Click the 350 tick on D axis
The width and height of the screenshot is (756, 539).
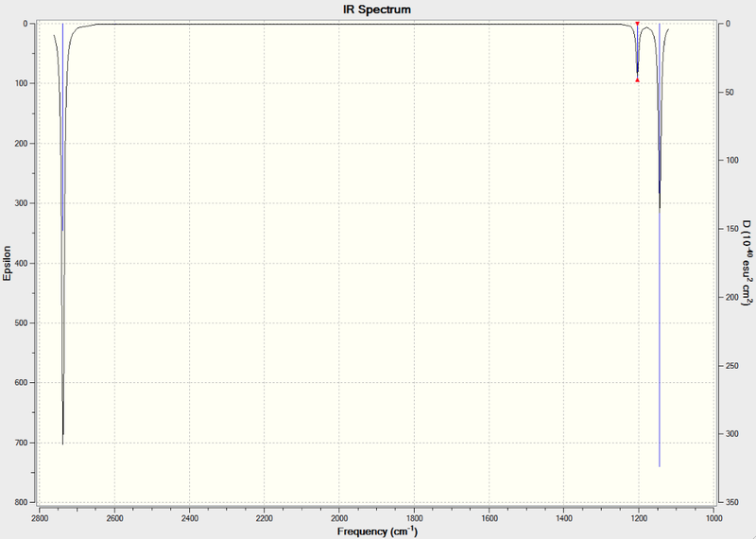pos(731,502)
